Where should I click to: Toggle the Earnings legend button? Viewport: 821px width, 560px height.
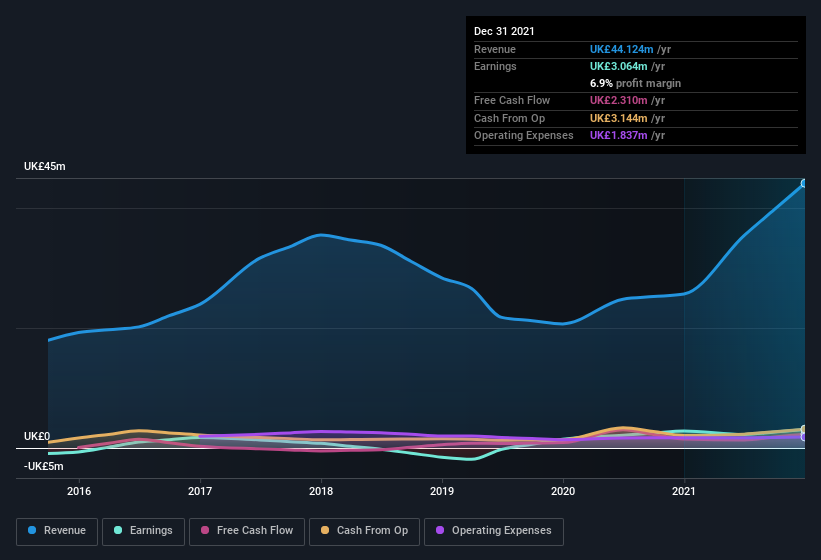point(143,531)
